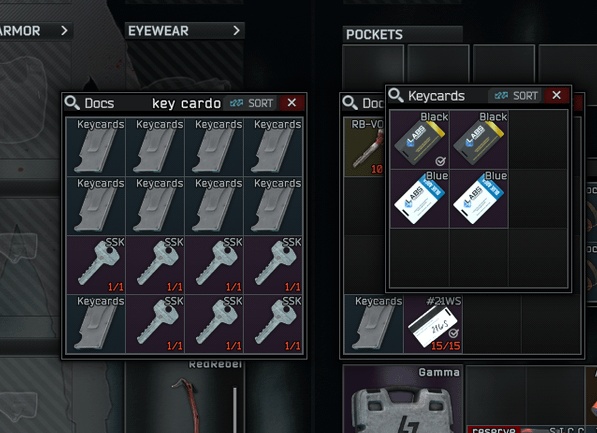
Task: Close the Keycards container window
Action: click(x=556, y=95)
